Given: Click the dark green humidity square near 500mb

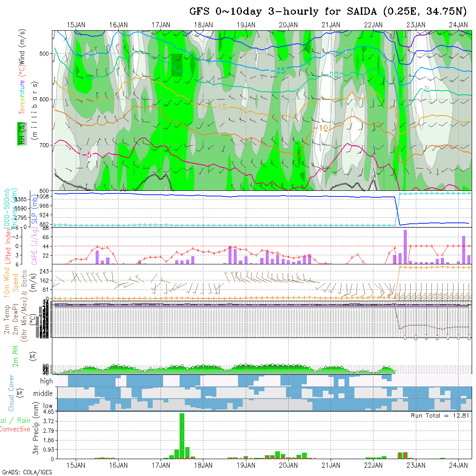Looking at the screenshot, I should (x=177, y=65).
